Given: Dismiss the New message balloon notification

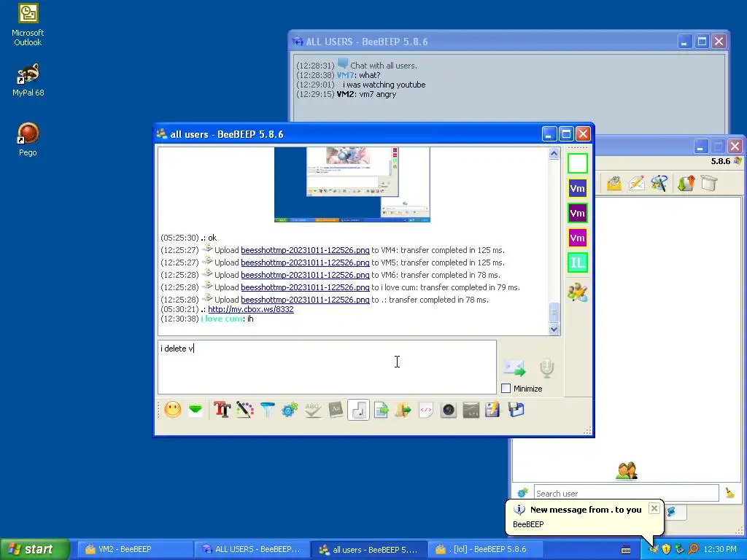Looking at the screenshot, I should coord(654,508).
